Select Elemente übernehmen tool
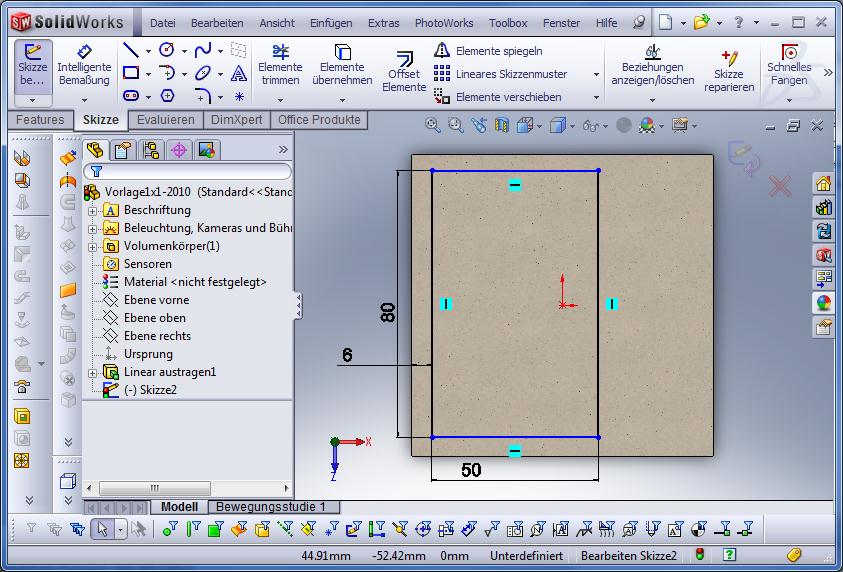 pos(342,64)
